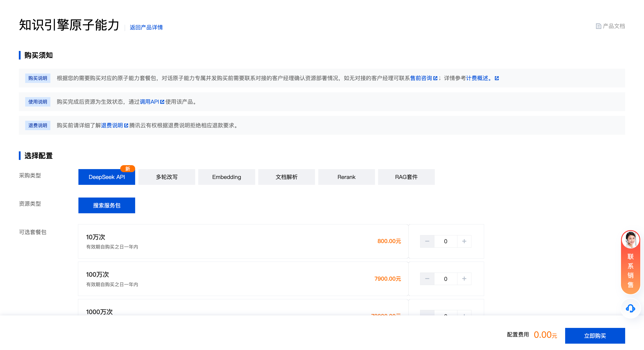
Task: Click the 10万次 package title
Action: pyautogui.click(x=96, y=237)
